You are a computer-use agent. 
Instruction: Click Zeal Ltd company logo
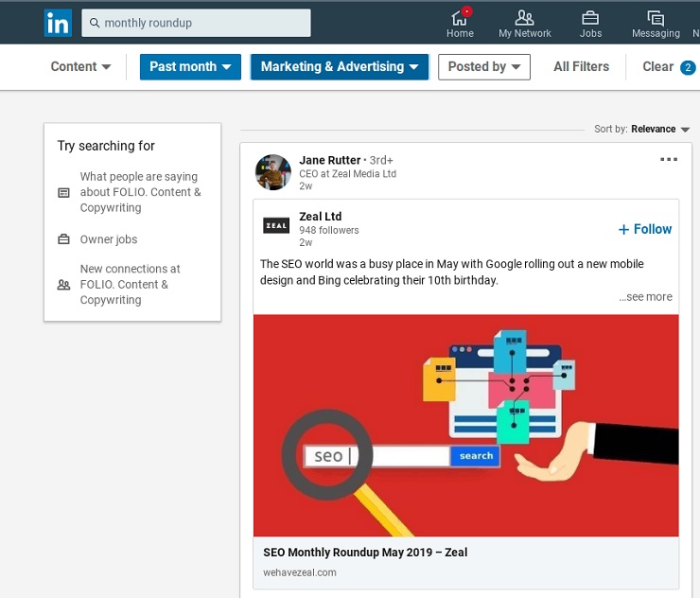pyautogui.click(x=276, y=225)
